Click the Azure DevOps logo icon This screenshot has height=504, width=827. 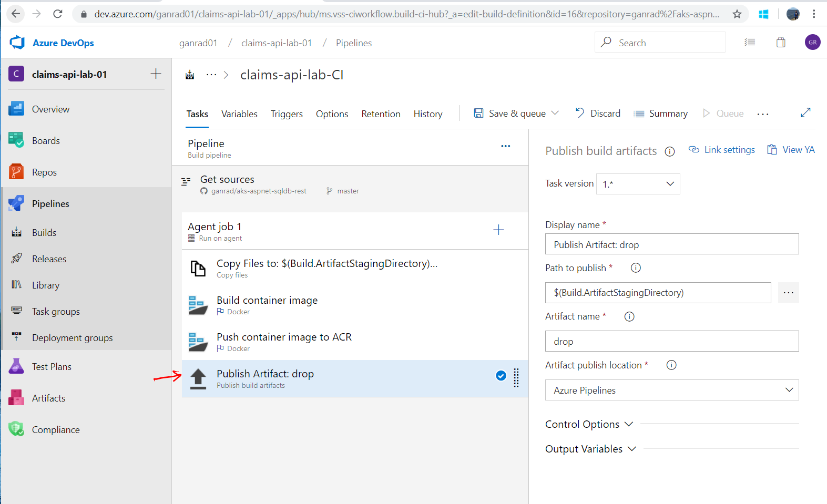[17, 43]
